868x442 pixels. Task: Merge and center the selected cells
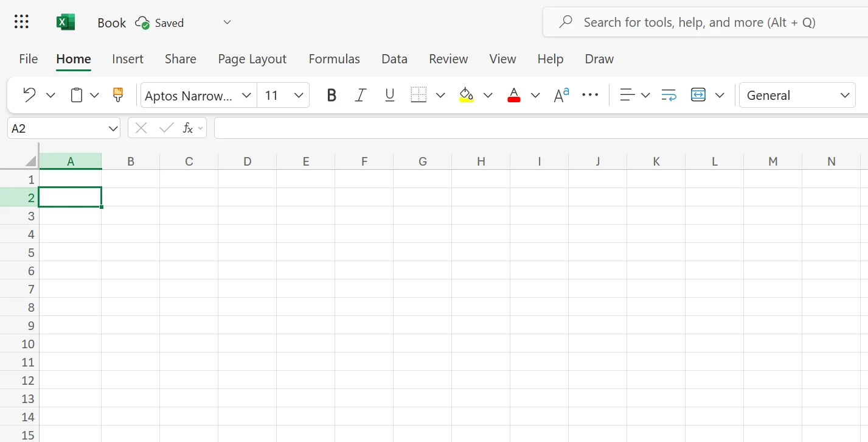coord(698,95)
